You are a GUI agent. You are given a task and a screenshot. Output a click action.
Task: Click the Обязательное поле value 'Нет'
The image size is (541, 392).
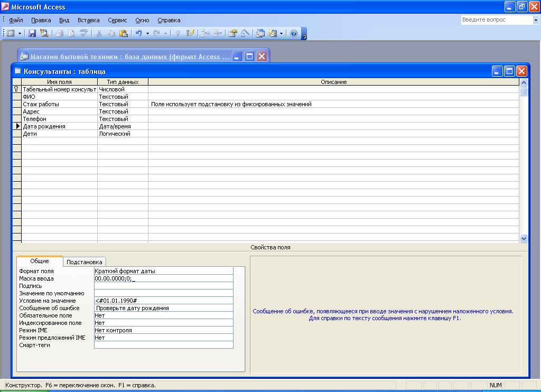[x=164, y=315]
